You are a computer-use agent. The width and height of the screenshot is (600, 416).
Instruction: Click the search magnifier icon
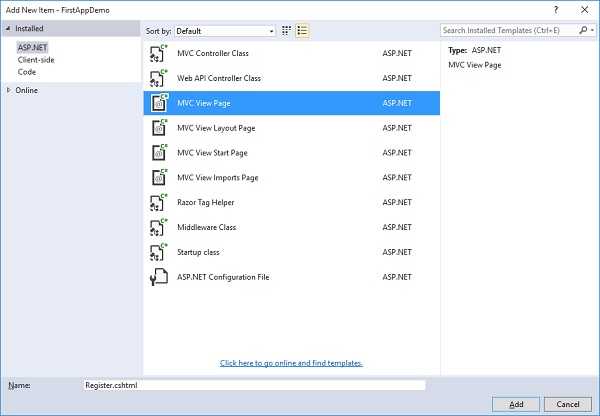tap(583, 30)
